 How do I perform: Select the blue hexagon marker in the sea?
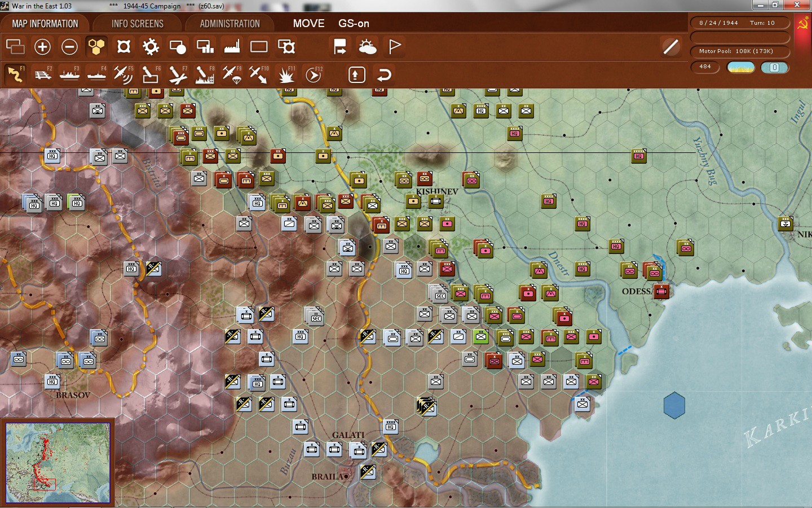coord(674,405)
